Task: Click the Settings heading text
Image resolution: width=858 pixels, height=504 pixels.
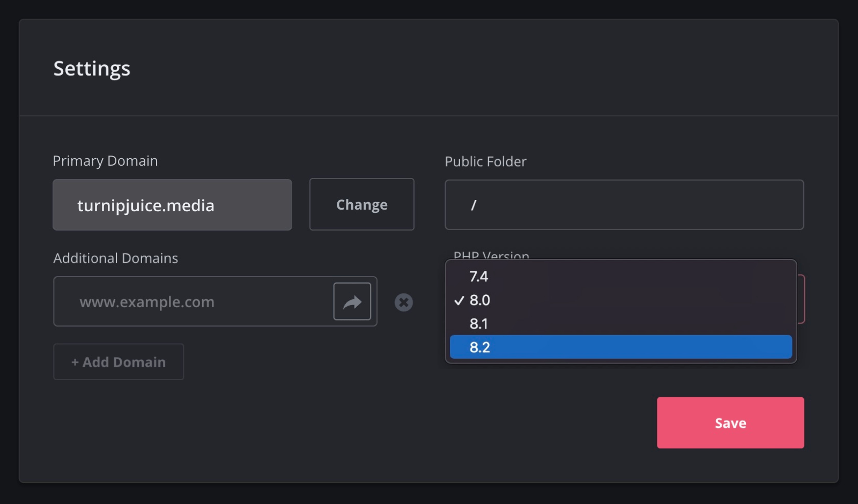Action: [x=92, y=69]
